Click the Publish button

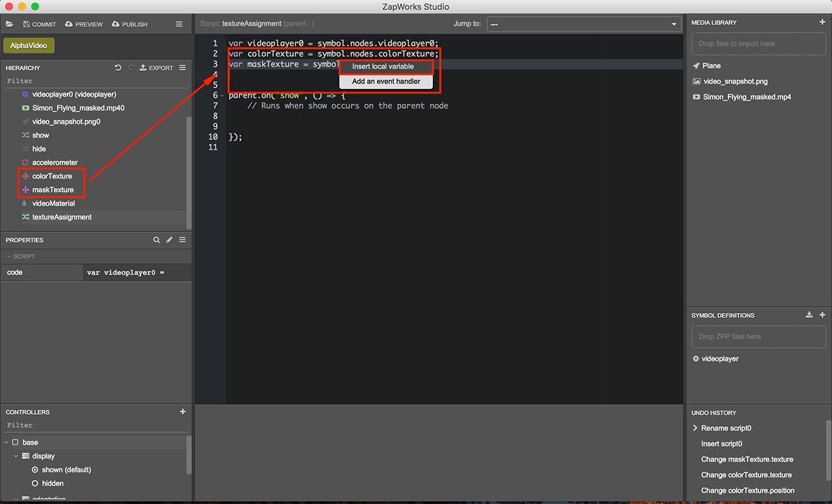coord(129,24)
